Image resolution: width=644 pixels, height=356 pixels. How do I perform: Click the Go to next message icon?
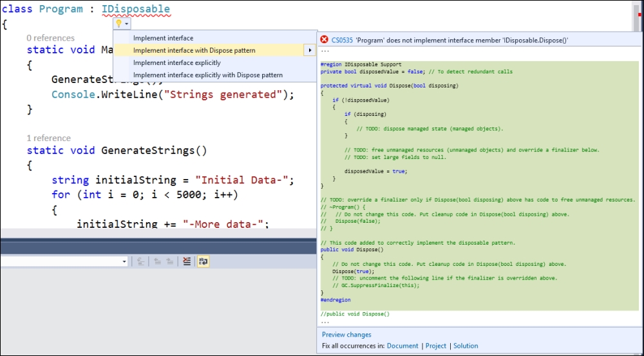(169, 261)
